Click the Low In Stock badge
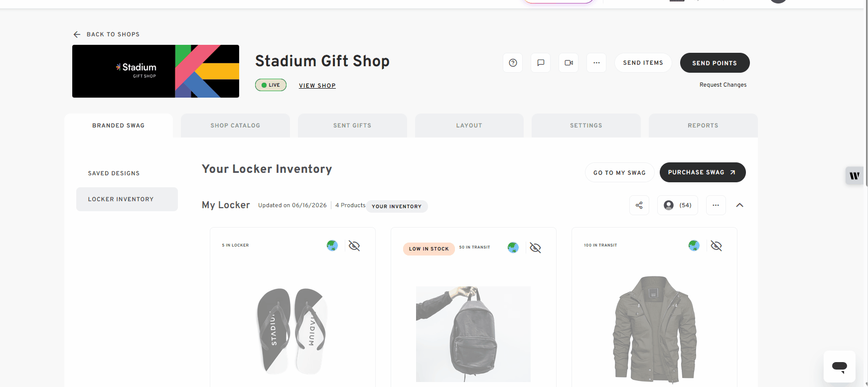This screenshot has height=387, width=868. click(429, 249)
